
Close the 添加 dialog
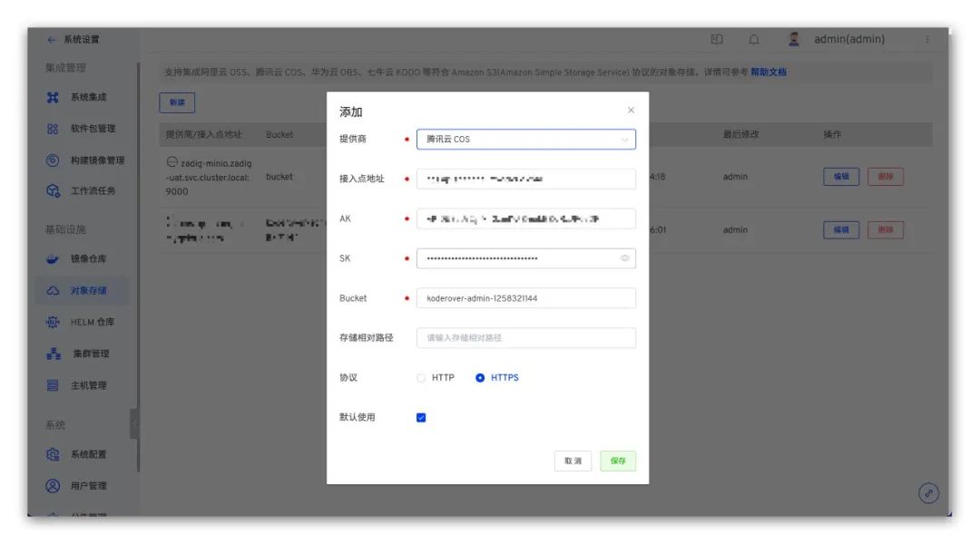pos(631,111)
